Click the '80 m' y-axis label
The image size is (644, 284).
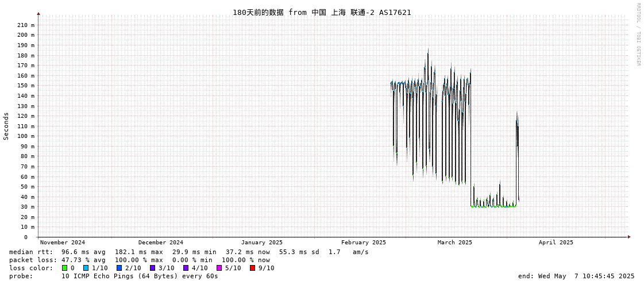pyautogui.click(x=28, y=156)
